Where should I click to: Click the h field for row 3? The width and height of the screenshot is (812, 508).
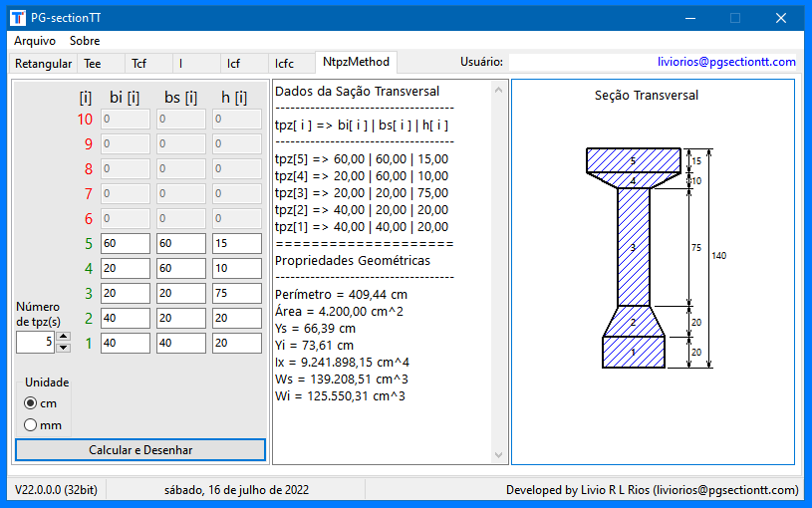click(236, 294)
